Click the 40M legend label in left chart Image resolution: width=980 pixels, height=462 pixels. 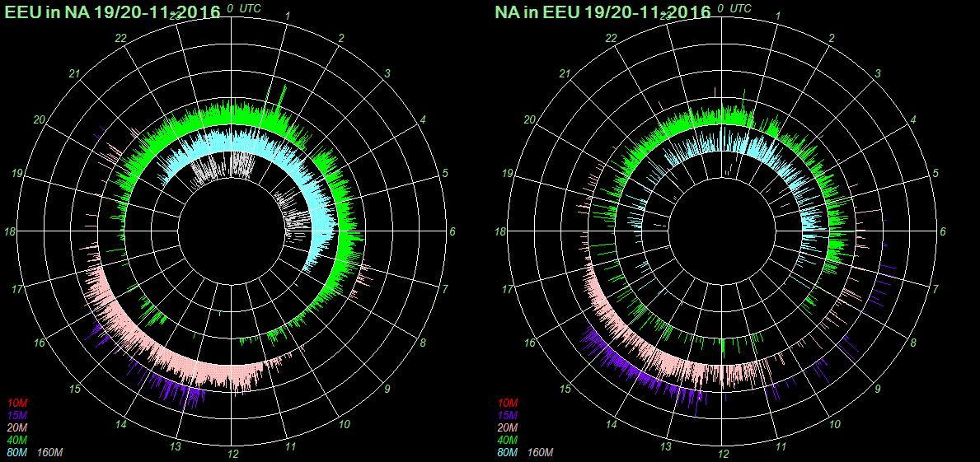click(x=16, y=441)
